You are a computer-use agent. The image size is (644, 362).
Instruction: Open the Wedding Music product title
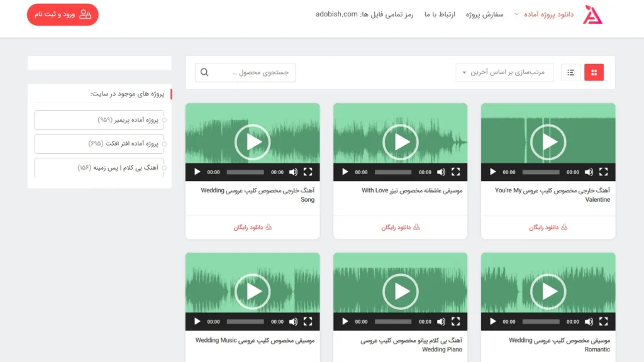point(255,340)
